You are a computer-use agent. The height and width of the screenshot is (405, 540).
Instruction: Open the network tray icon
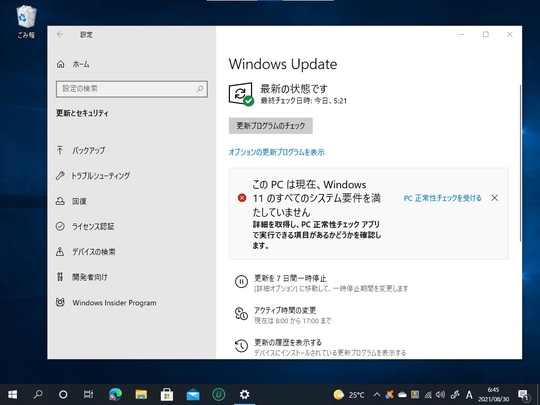tap(428, 395)
